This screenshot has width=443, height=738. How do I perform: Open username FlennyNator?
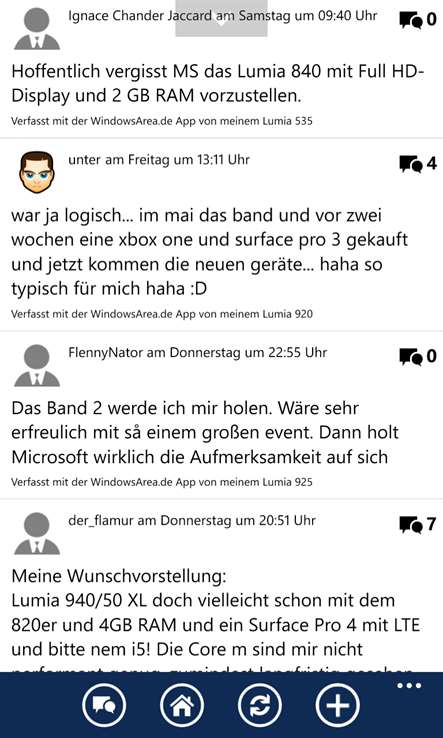pyautogui.click(x=106, y=352)
